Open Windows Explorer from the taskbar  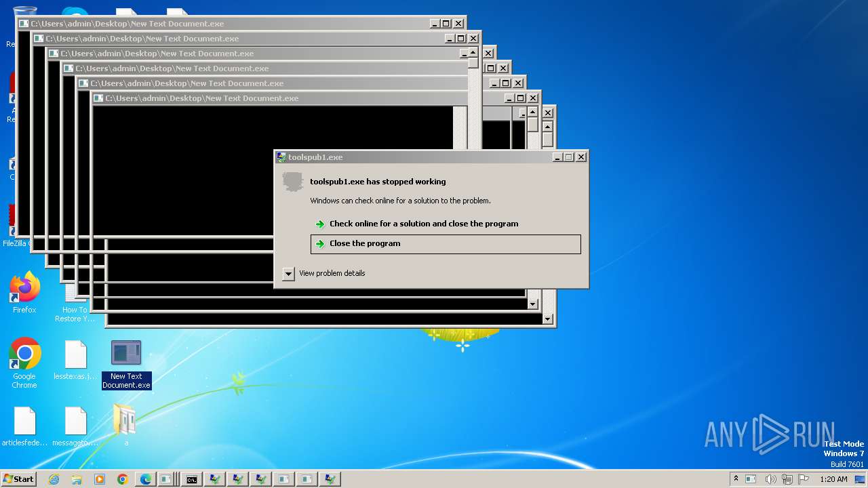(x=77, y=479)
